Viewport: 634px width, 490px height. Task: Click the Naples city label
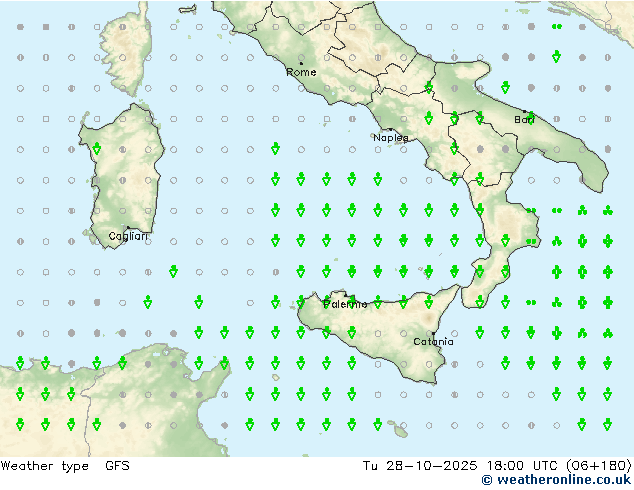(391, 138)
